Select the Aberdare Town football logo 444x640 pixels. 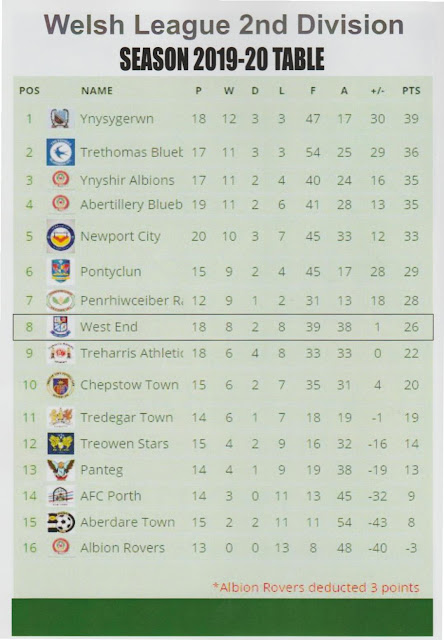[61, 522]
